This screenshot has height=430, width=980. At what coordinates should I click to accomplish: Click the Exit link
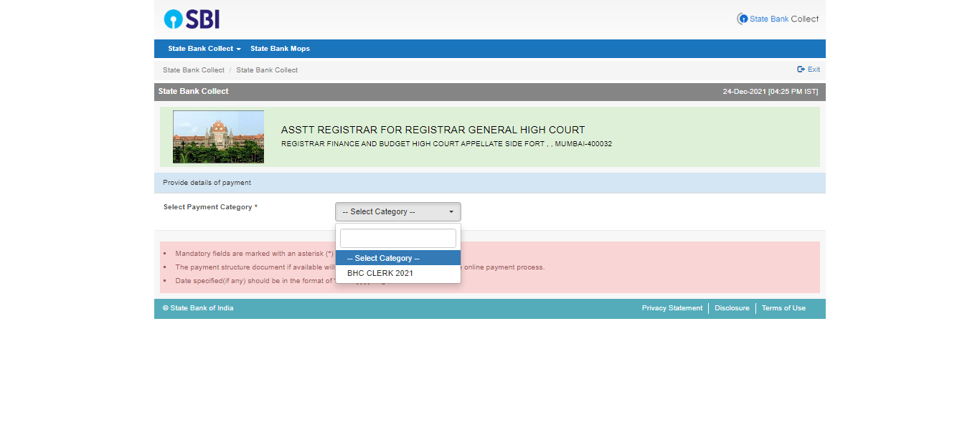coord(809,70)
